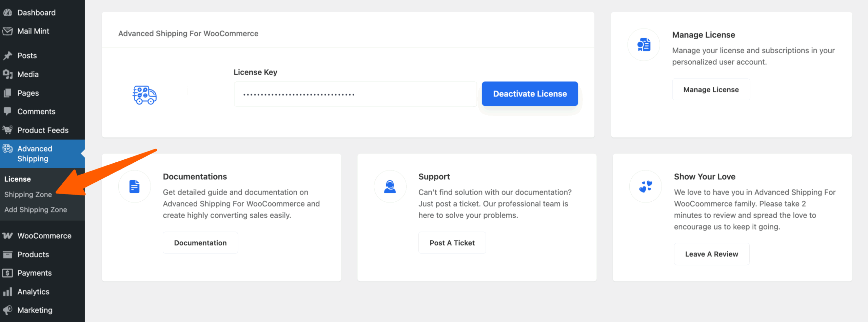Image resolution: width=868 pixels, height=322 pixels.
Task: Click the Advanced Shipping truck sidebar icon
Action: coord(7,149)
